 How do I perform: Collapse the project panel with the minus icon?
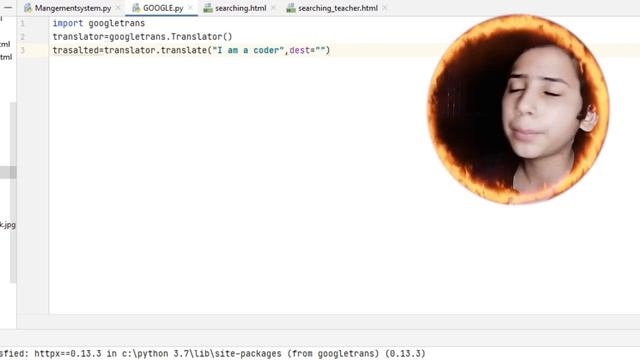point(8,7)
